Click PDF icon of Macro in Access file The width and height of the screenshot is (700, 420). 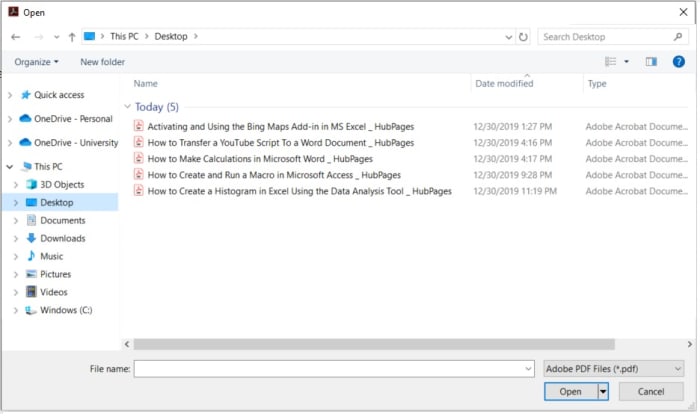click(139, 175)
